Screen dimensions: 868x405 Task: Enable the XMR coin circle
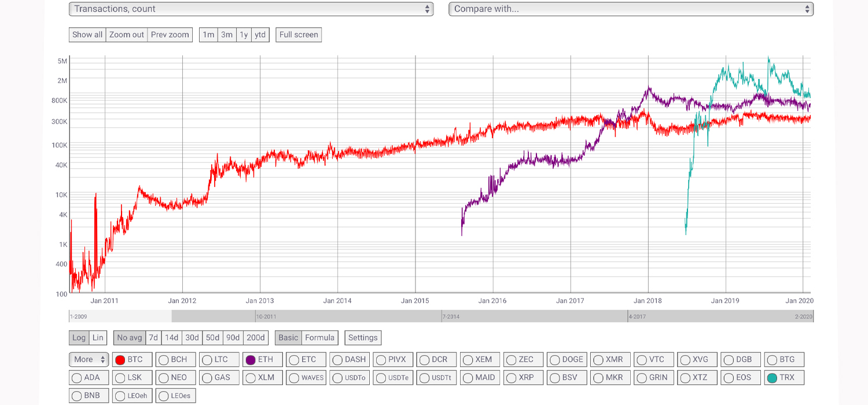point(598,360)
